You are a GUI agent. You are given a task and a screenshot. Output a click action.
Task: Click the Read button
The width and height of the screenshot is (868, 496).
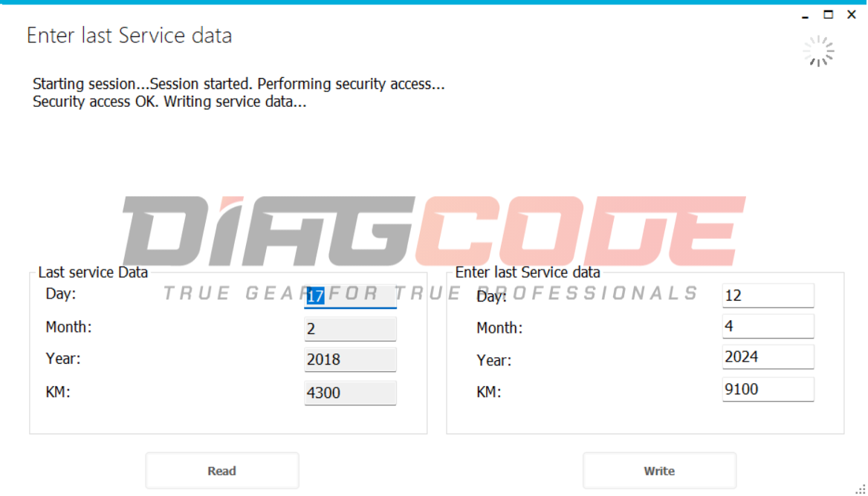[x=222, y=471]
